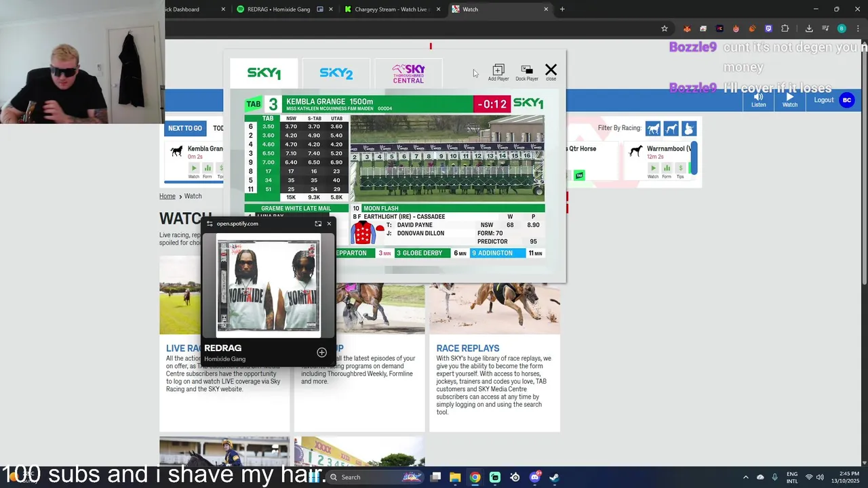Click the ENG INTL language indicator
868x488 pixels.
(x=792, y=477)
